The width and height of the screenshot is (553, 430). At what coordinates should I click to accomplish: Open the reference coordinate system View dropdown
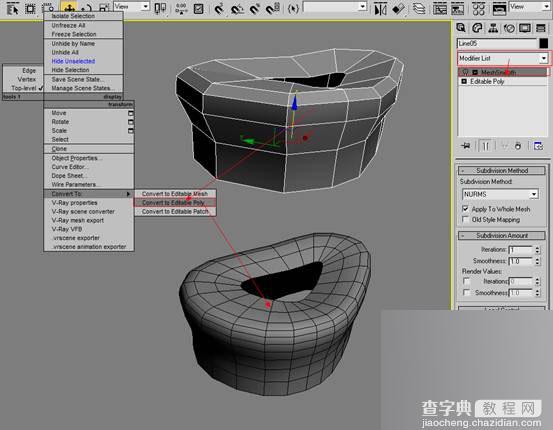[x=145, y=6]
